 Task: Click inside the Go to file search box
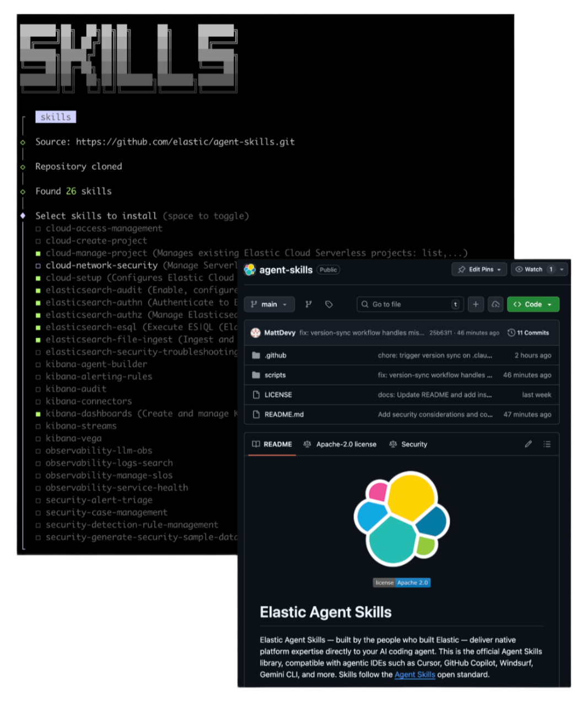(x=410, y=304)
